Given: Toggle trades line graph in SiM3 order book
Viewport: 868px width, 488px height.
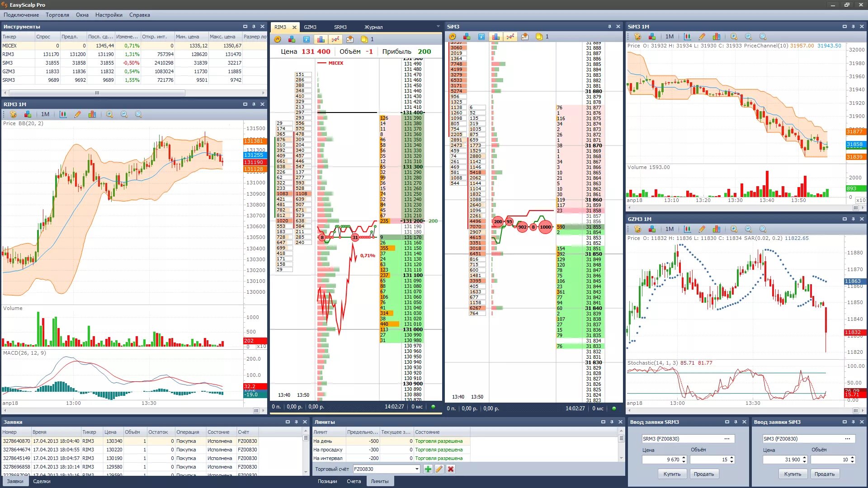Looking at the screenshot, I should pyautogui.click(x=510, y=37).
